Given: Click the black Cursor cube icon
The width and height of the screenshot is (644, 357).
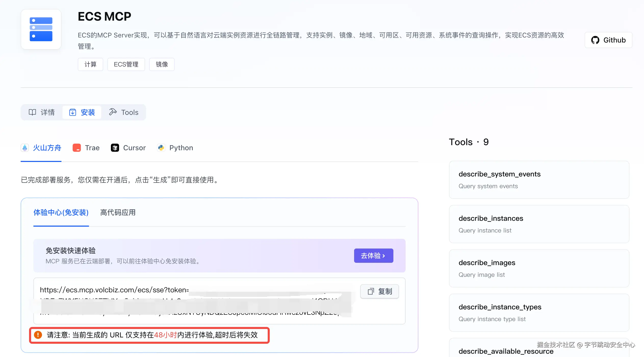Looking at the screenshot, I should click(x=115, y=148).
